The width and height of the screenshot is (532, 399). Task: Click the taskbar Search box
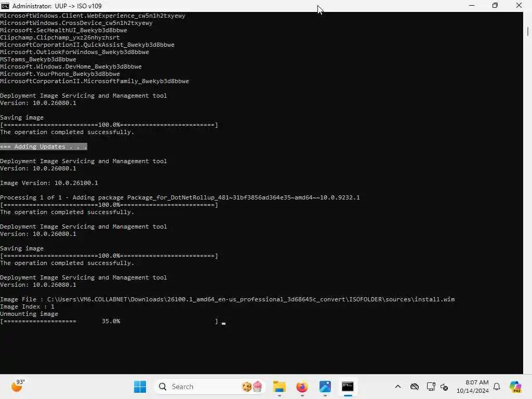pos(209,387)
